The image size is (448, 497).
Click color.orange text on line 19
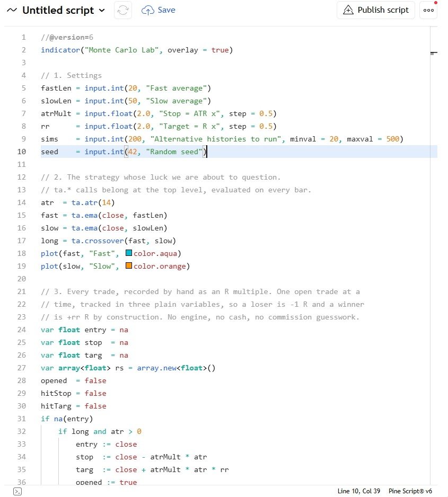click(160, 266)
